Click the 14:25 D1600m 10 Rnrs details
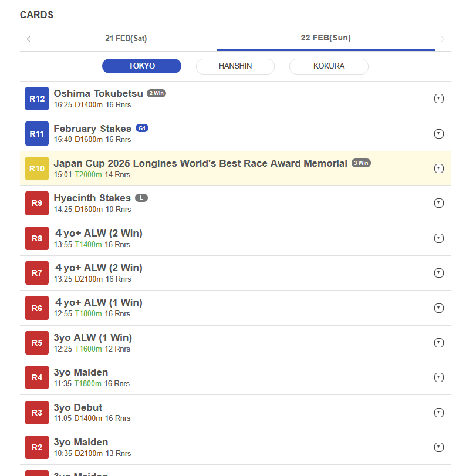Screen dimensions: 456x476 tap(92, 209)
